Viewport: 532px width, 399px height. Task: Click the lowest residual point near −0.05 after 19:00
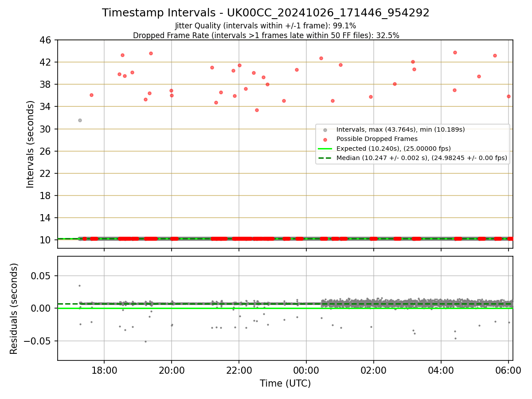click(145, 341)
